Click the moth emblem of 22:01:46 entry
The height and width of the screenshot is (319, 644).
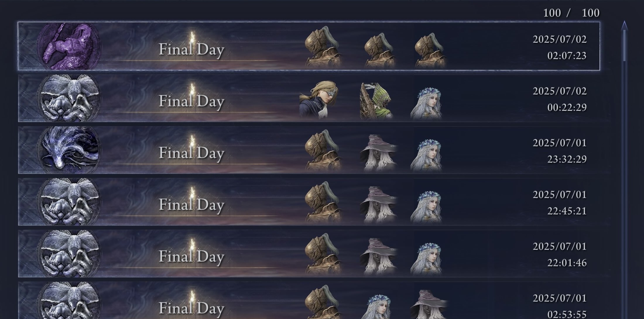tap(69, 253)
